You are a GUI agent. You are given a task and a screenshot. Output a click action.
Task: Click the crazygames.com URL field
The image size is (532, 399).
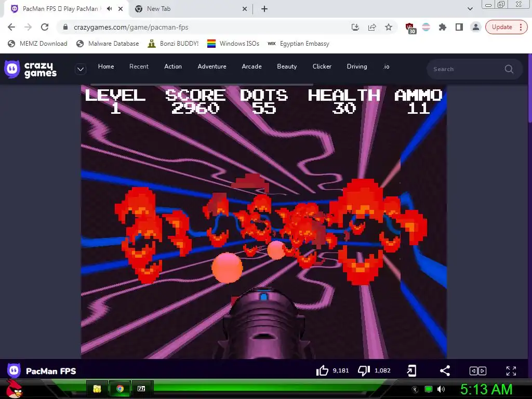point(204,27)
